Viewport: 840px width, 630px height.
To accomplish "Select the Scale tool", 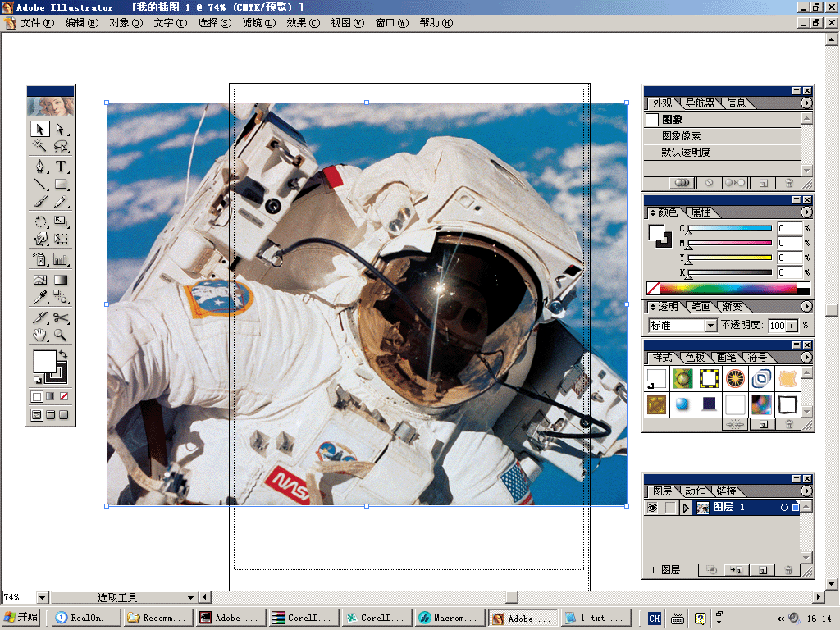I will (61, 221).
